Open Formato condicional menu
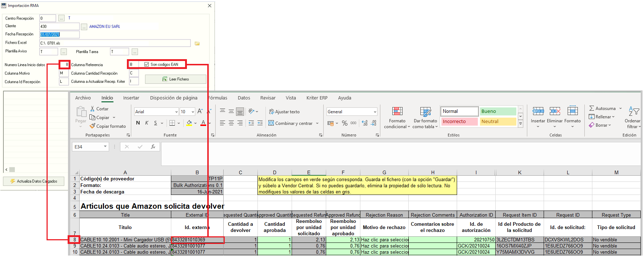This screenshot has height=257, width=644. [397, 118]
